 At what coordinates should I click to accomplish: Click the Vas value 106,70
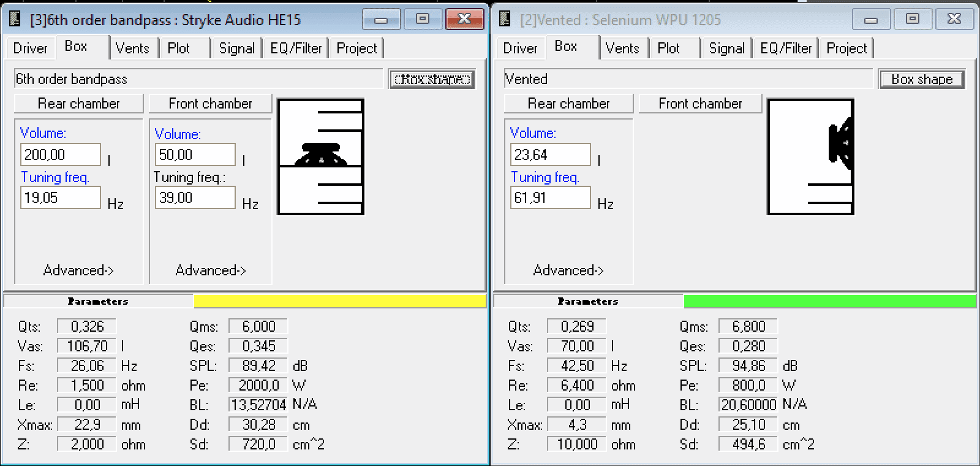point(86,346)
